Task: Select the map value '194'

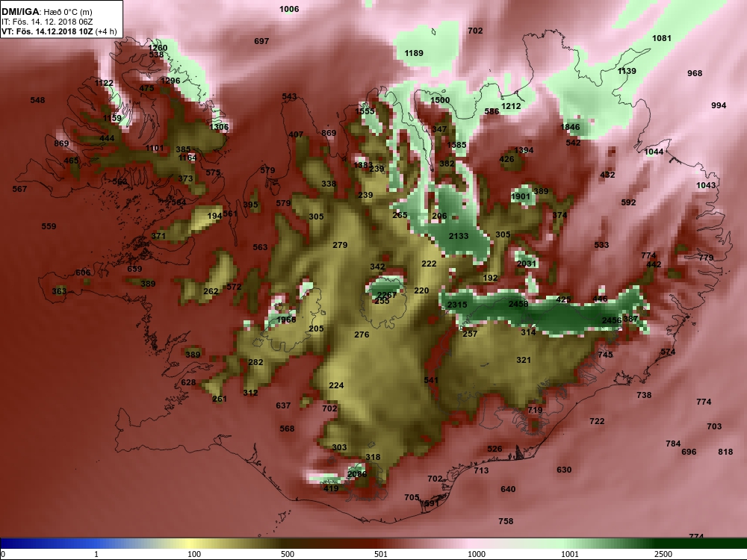Action: click(x=214, y=217)
